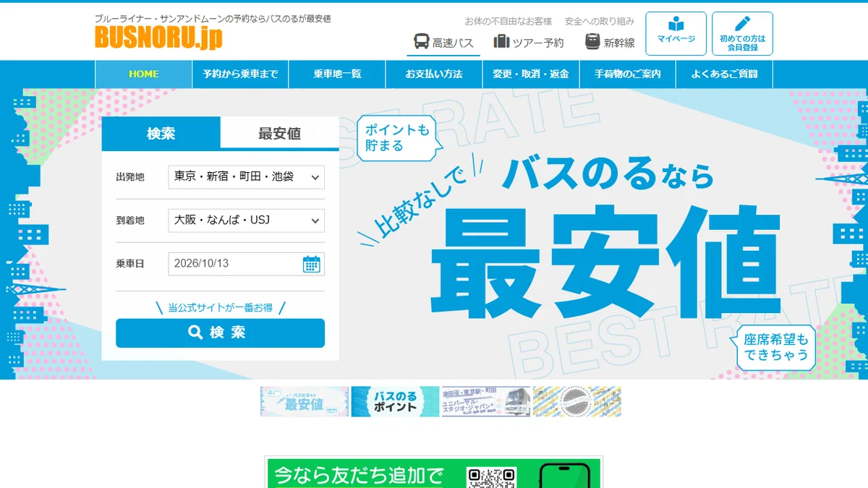Select the 高速バス bus icon tab
The image size is (868, 488).
tap(443, 43)
